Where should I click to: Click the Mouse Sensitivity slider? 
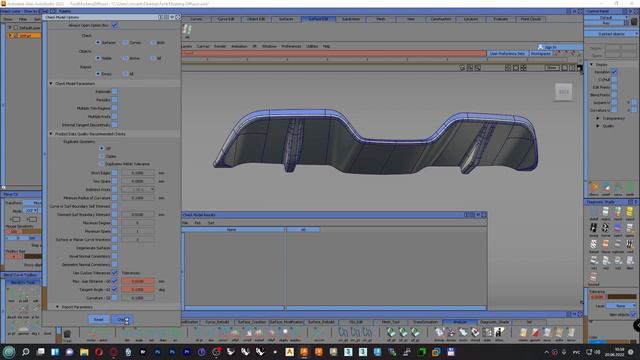(32, 231)
